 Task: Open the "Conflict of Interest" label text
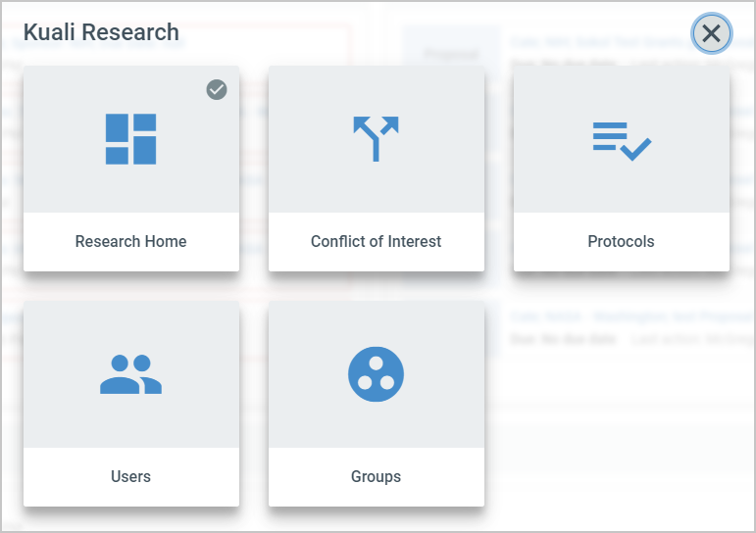(x=377, y=241)
